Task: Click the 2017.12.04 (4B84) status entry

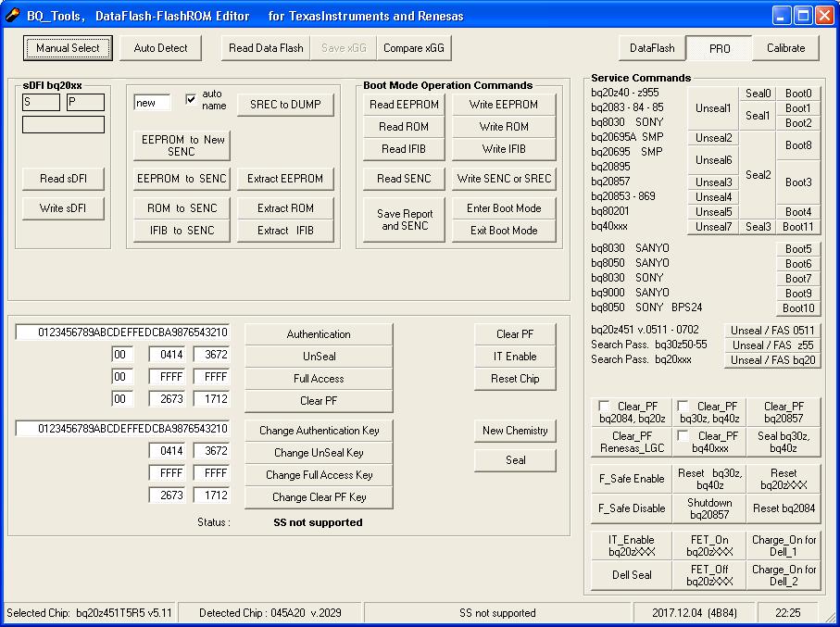Action: (x=695, y=613)
